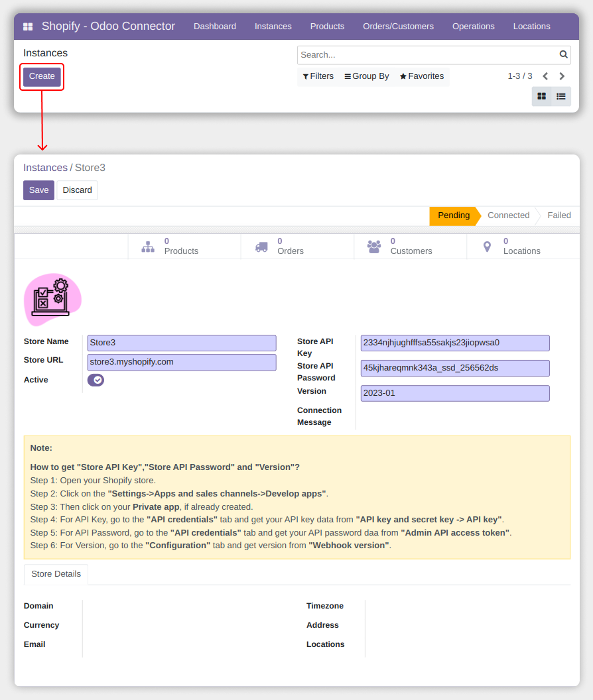Click the Products sitemap icon
Image resolution: width=593 pixels, height=700 pixels.
pyautogui.click(x=148, y=247)
